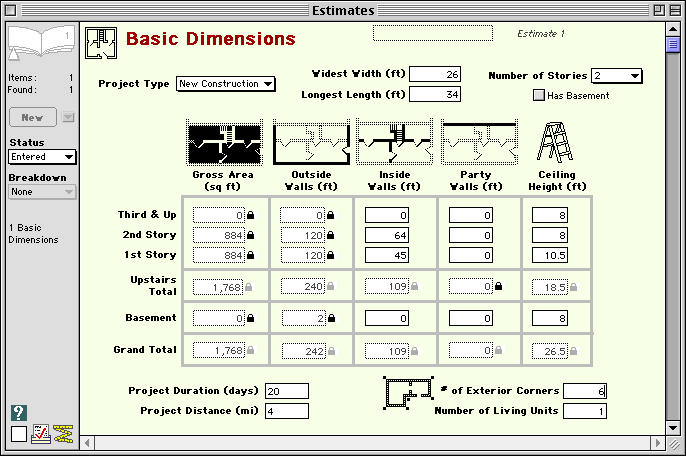Click the Basic Dimensions floor plan header icon
Image resolution: width=686 pixels, height=456 pixels.
tap(100, 41)
